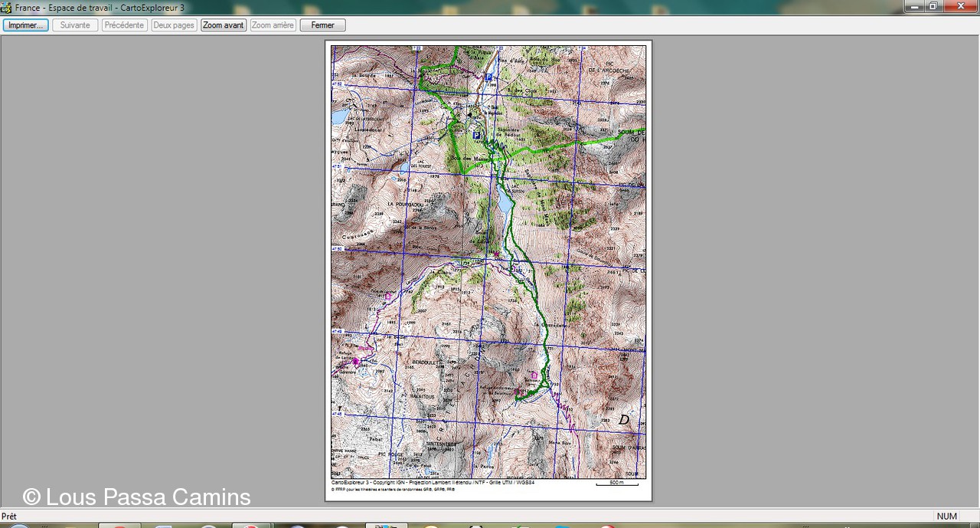
Task: Open the CartoExploreur title bar icon menu
Action: tap(6, 7)
